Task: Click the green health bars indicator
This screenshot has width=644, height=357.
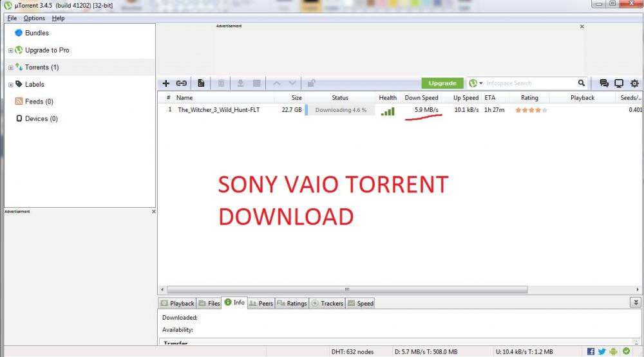Action: (x=388, y=111)
